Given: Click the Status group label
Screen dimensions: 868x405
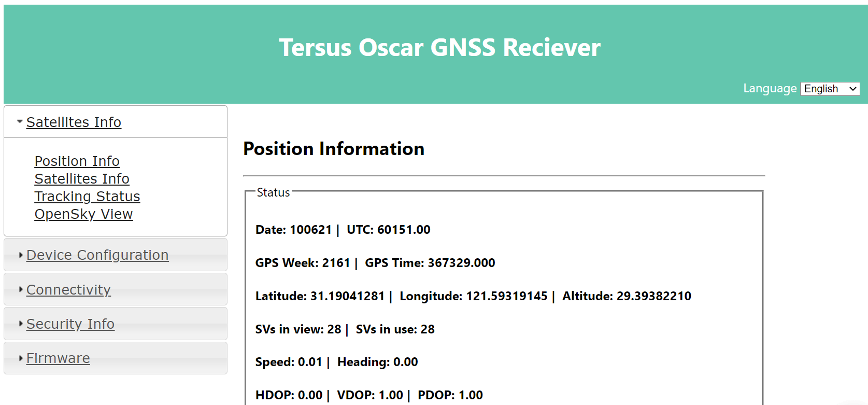Looking at the screenshot, I should (x=273, y=192).
